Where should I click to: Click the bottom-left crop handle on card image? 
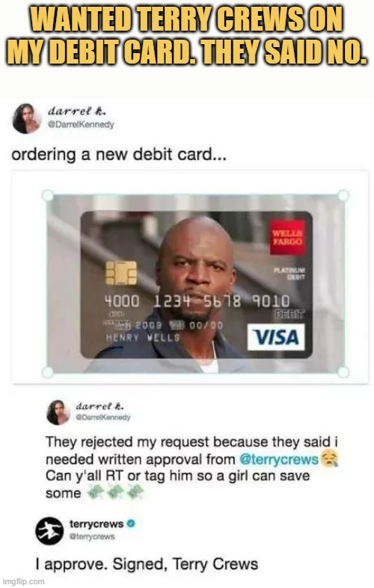tap(48, 372)
